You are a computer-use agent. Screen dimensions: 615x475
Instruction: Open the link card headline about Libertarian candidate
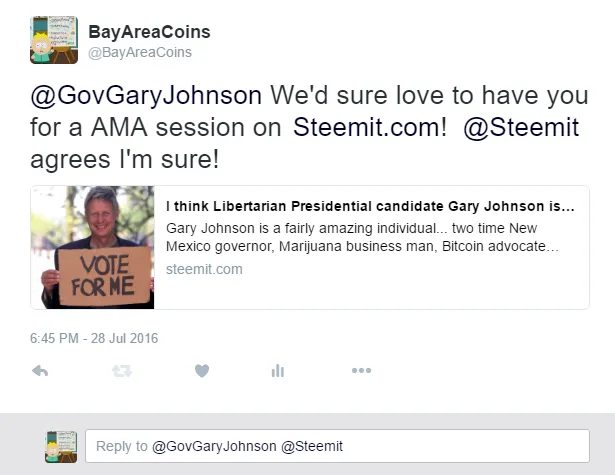(370, 206)
